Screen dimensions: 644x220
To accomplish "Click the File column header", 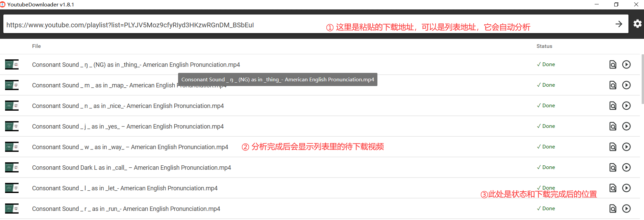I will click(x=36, y=46).
